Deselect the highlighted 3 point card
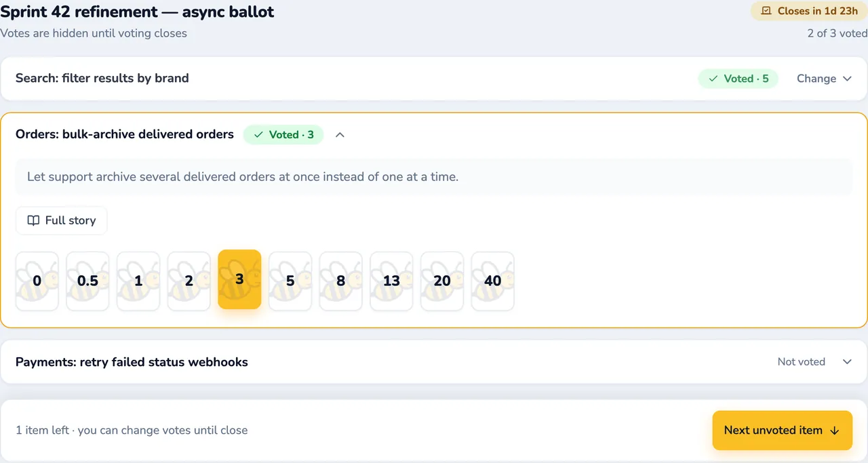The height and width of the screenshot is (463, 868). coord(239,279)
